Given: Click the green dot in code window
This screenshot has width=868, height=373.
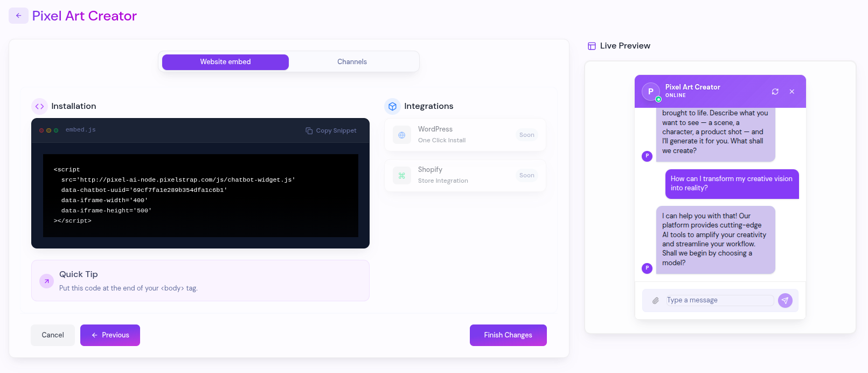Looking at the screenshot, I should point(56,130).
